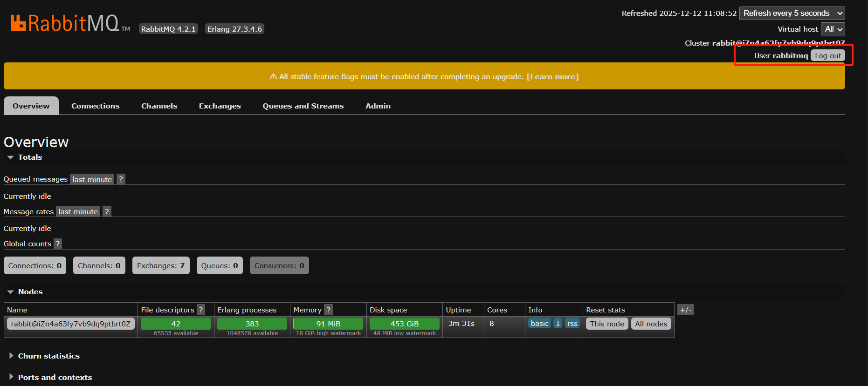
Task: Open node rabbit@iZn4a63fy7vb9dq9ptbrt0Z details
Action: (71, 324)
